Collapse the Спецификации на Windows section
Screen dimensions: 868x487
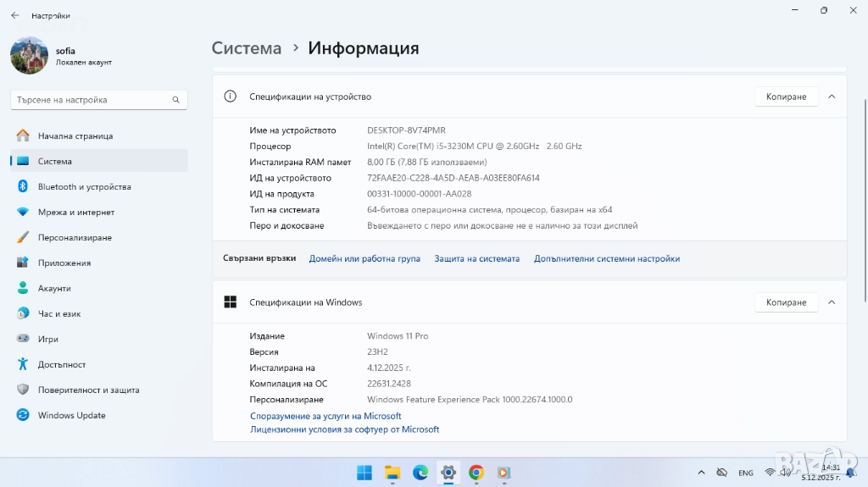click(x=832, y=302)
